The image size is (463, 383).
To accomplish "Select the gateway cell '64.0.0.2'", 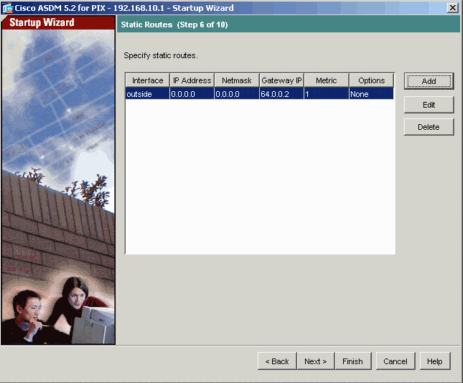I will (282, 94).
